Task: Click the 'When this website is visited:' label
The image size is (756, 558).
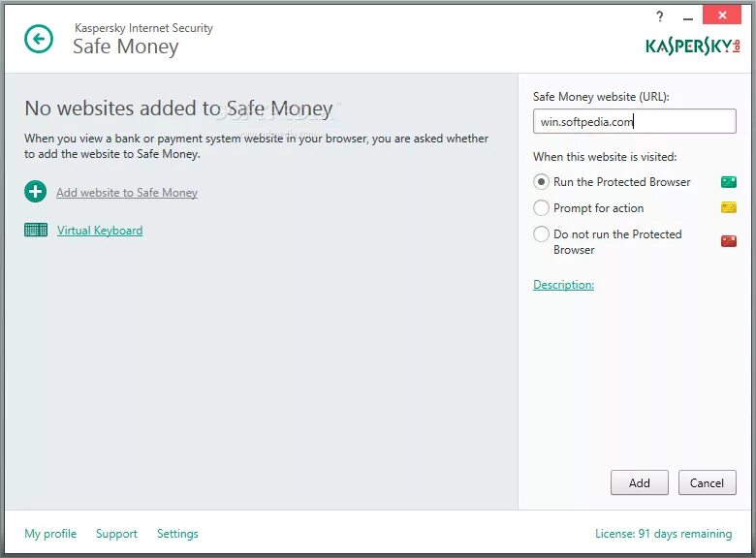Action: pyautogui.click(x=605, y=157)
